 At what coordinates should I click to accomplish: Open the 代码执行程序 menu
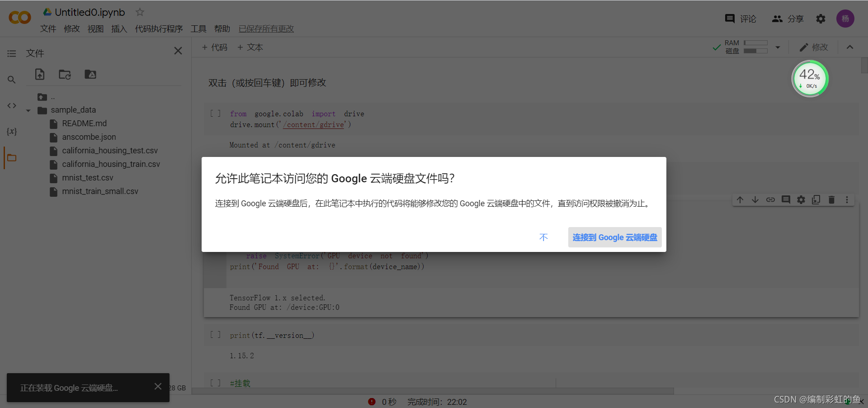click(159, 29)
